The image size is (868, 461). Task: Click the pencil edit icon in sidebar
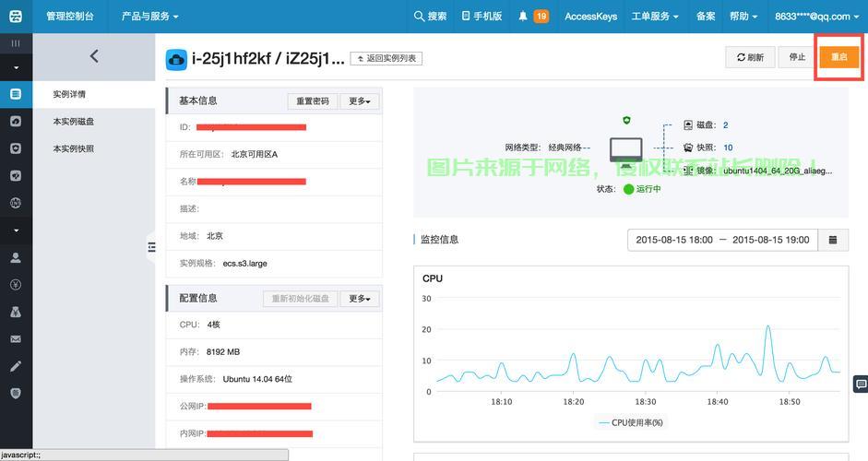[16, 366]
